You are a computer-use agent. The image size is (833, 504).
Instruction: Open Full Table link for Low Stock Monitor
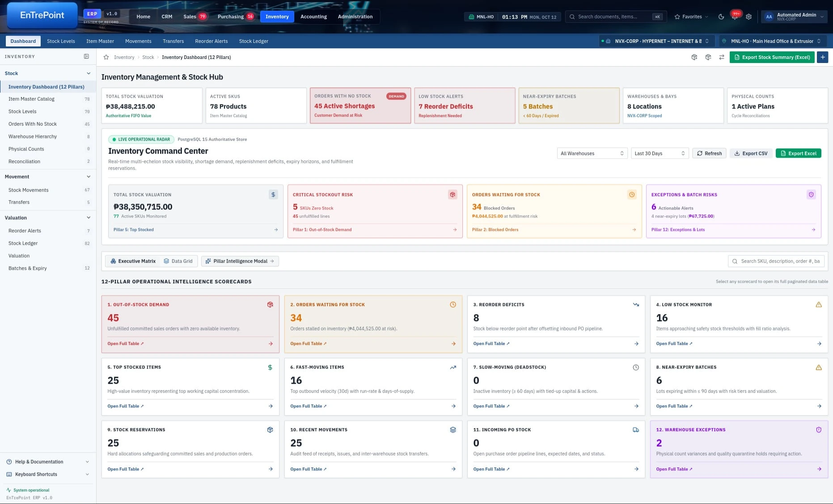click(x=674, y=344)
